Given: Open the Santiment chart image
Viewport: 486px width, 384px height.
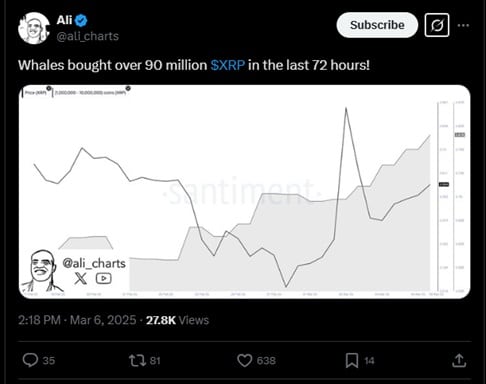Looking at the screenshot, I should pos(244,192).
